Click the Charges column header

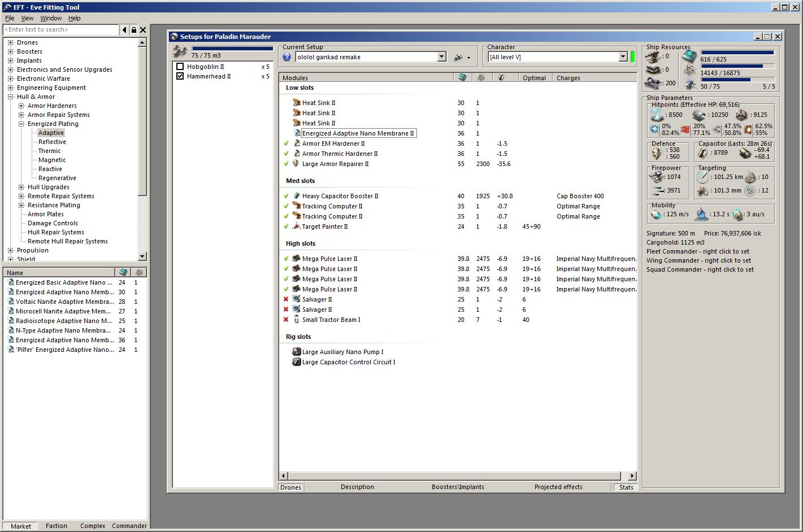pos(595,78)
